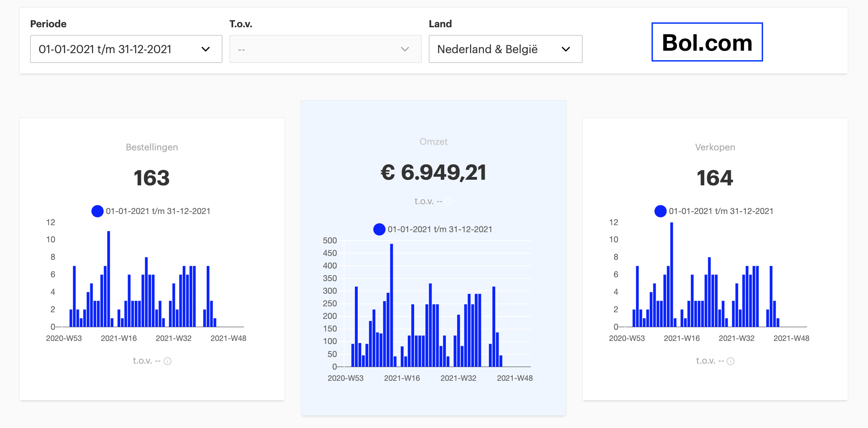The image size is (868, 428).
Task: Click the tallest bar in the Omzet chart
Action: tap(392, 305)
